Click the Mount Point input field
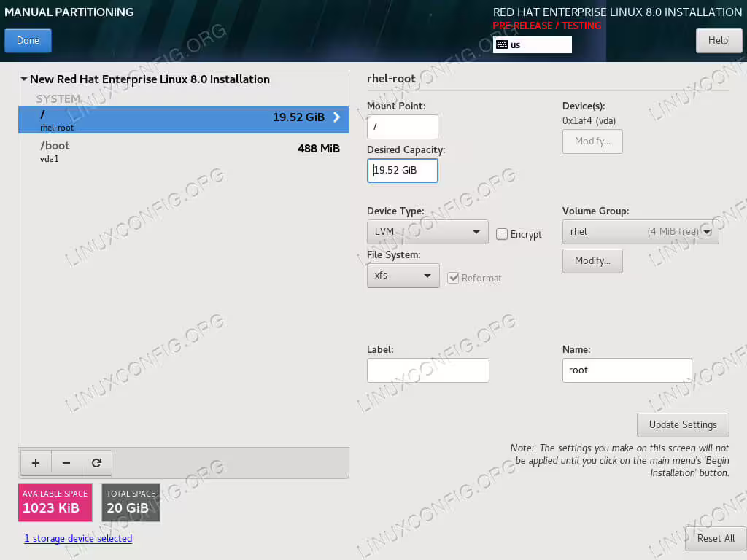The image size is (747, 560). [x=402, y=127]
